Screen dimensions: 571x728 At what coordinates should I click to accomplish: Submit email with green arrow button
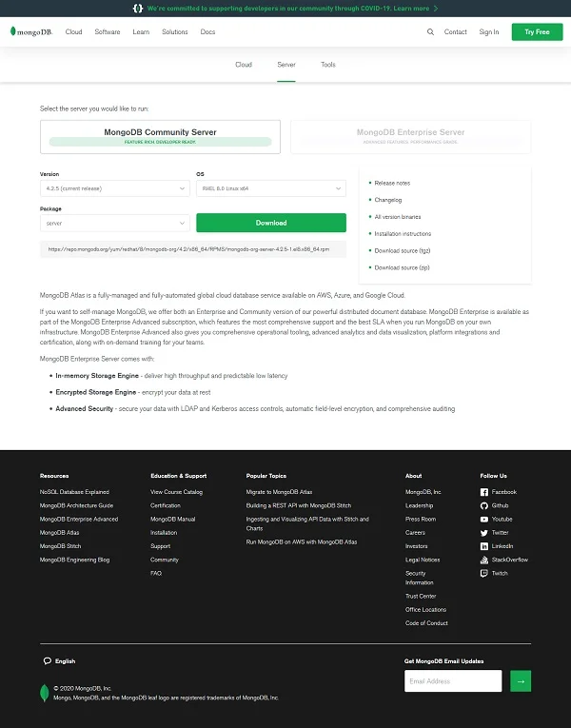click(x=521, y=681)
